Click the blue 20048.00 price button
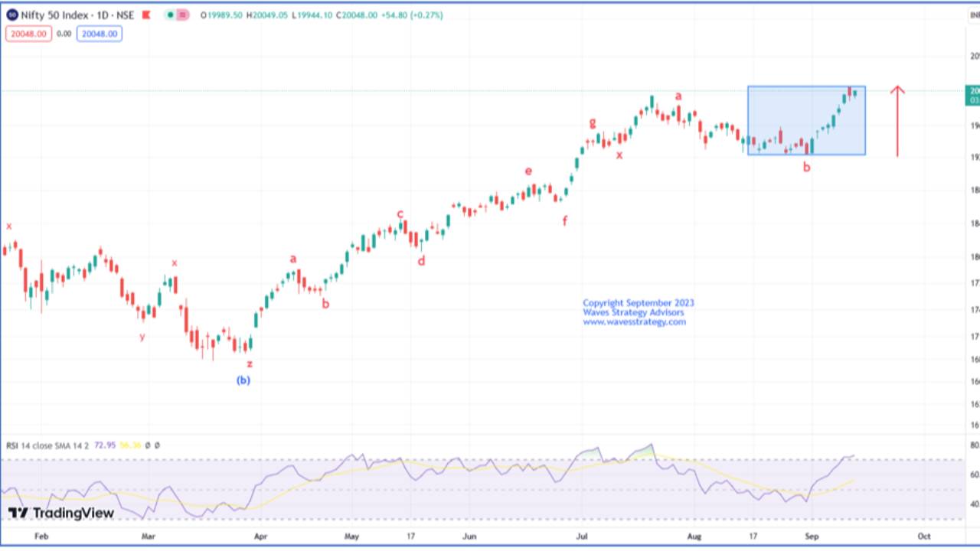 [100, 33]
